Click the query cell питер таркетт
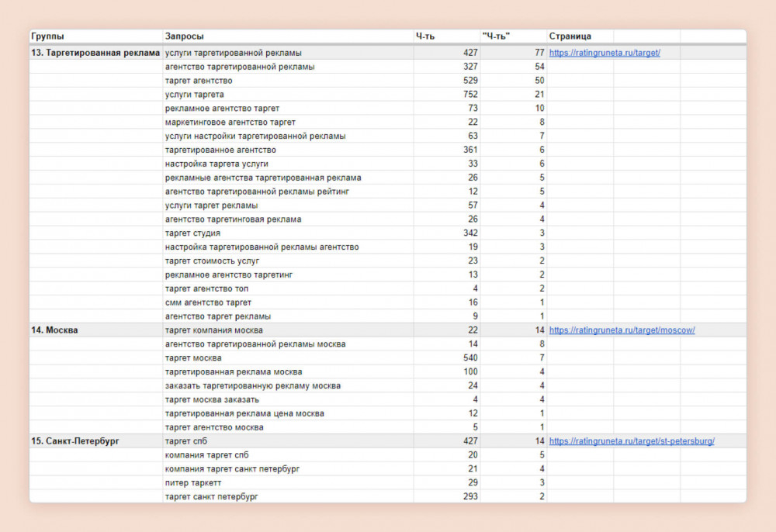Image resolution: width=776 pixels, height=532 pixels. click(x=192, y=482)
